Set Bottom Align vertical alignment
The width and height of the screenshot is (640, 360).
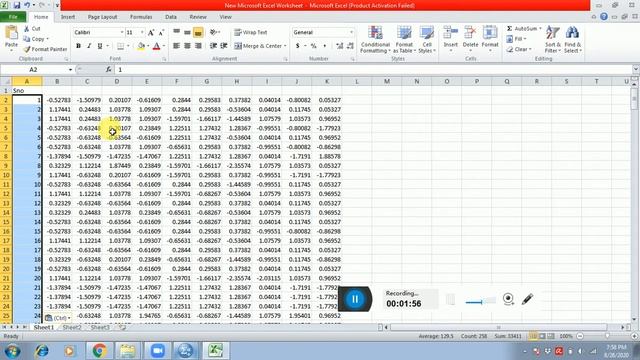click(198, 32)
